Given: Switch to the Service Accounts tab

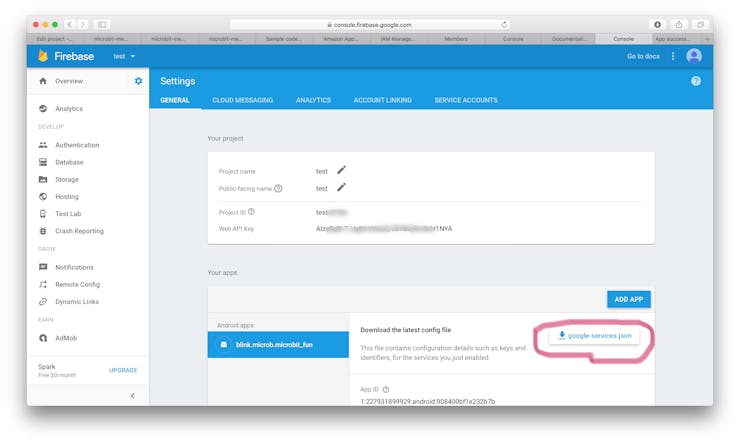Looking at the screenshot, I should (x=466, y=100).
